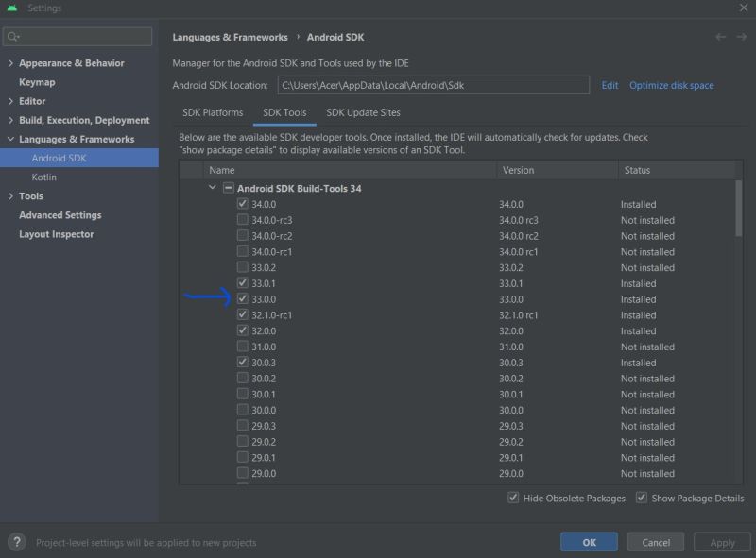756x558 pixels.
Task: Confirm settings with the OK button
Action: tap(589, 541)
